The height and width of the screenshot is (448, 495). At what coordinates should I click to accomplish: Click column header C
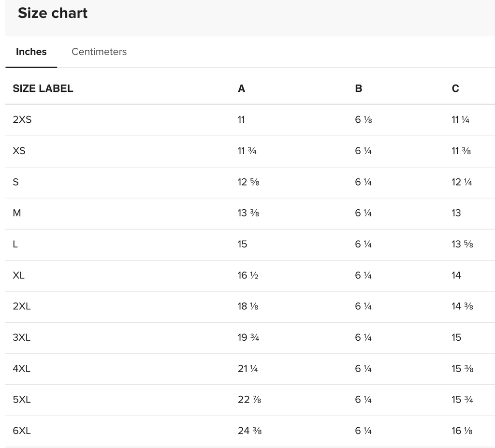tap(455, 88)
